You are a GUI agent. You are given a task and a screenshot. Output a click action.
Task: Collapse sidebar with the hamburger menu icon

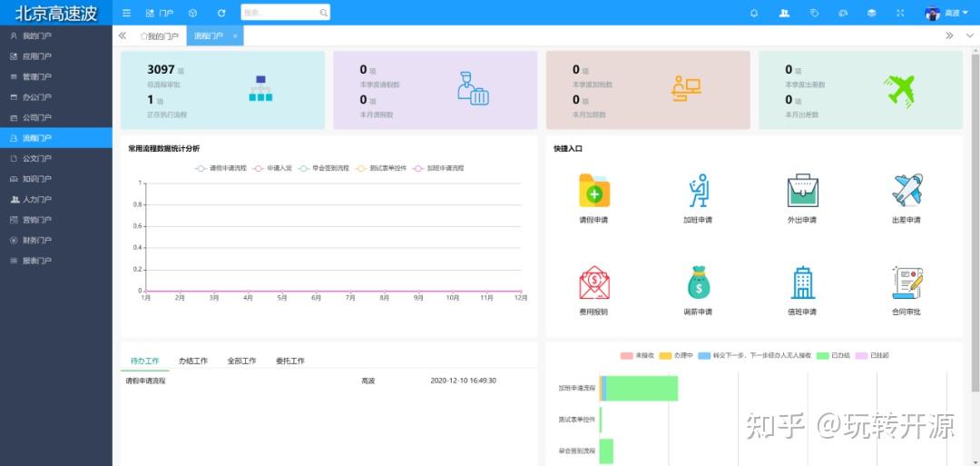click(126, 13)
